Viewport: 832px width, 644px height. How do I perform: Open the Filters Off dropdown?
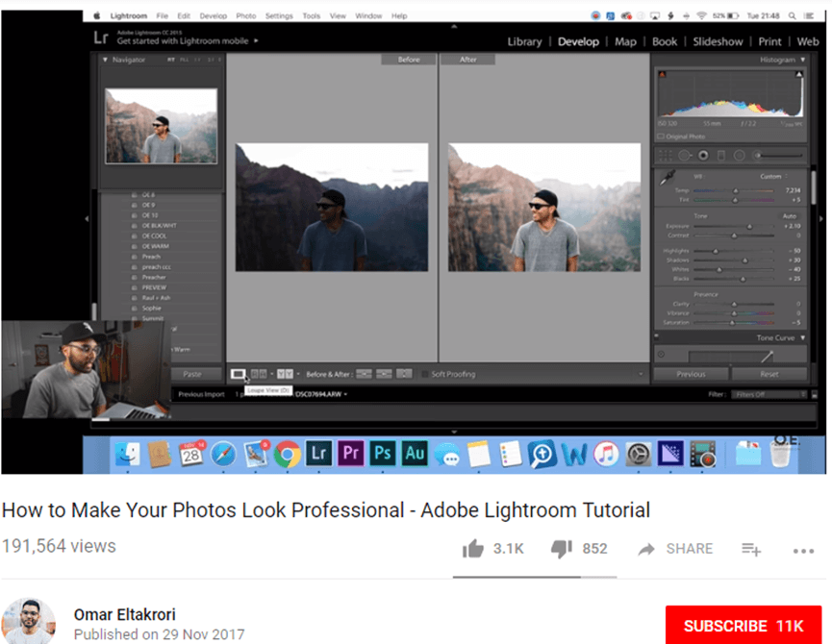769,394
